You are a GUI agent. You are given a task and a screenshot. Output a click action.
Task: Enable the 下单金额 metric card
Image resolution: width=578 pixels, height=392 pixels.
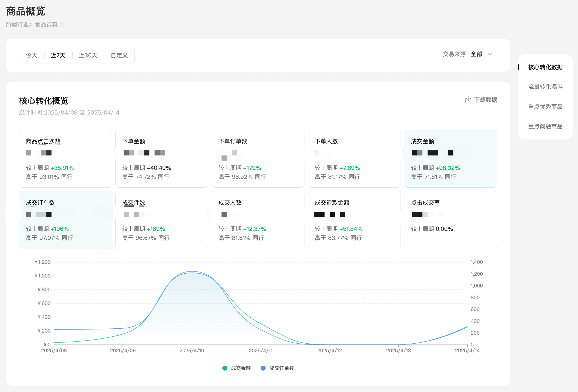click(x=162, y=159)
